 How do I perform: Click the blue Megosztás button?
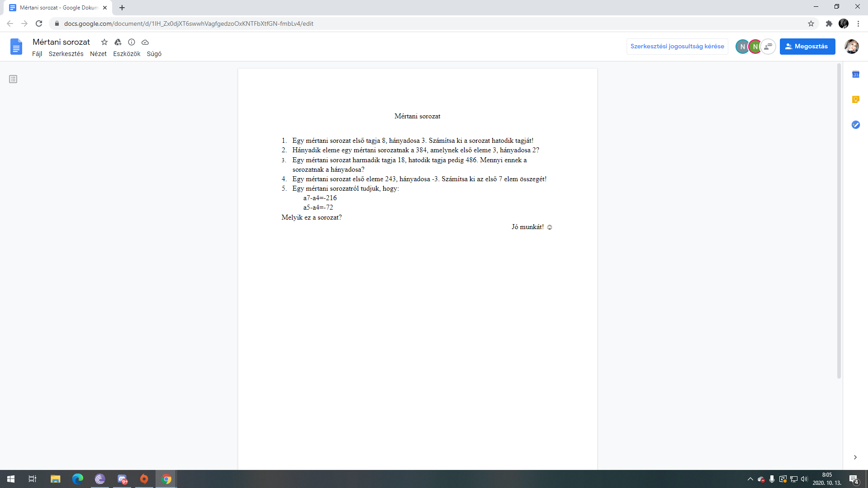[807, 47]
